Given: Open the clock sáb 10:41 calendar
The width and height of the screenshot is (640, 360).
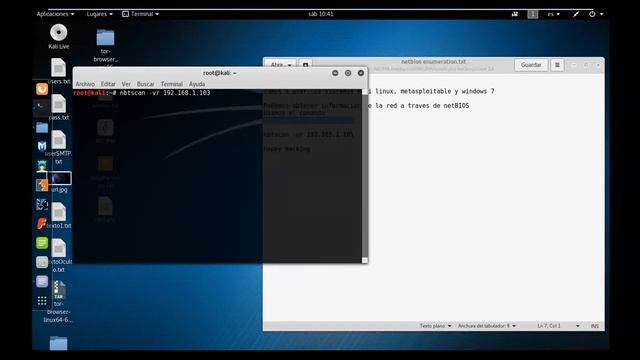Looking at the screenshot, I should (320, 14).
